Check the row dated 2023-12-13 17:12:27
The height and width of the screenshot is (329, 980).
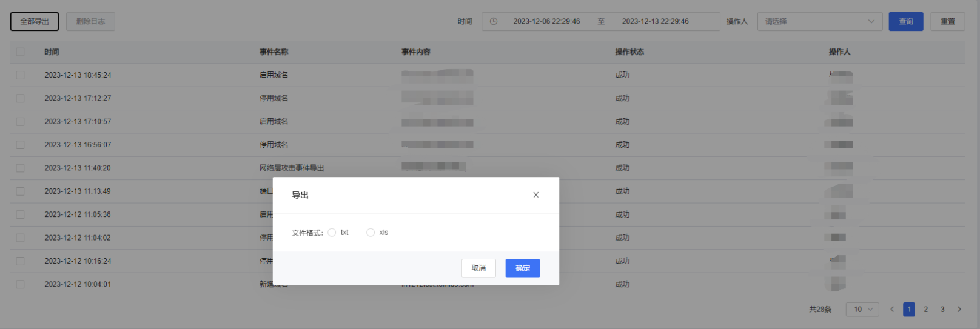click(x=21, y=98)
